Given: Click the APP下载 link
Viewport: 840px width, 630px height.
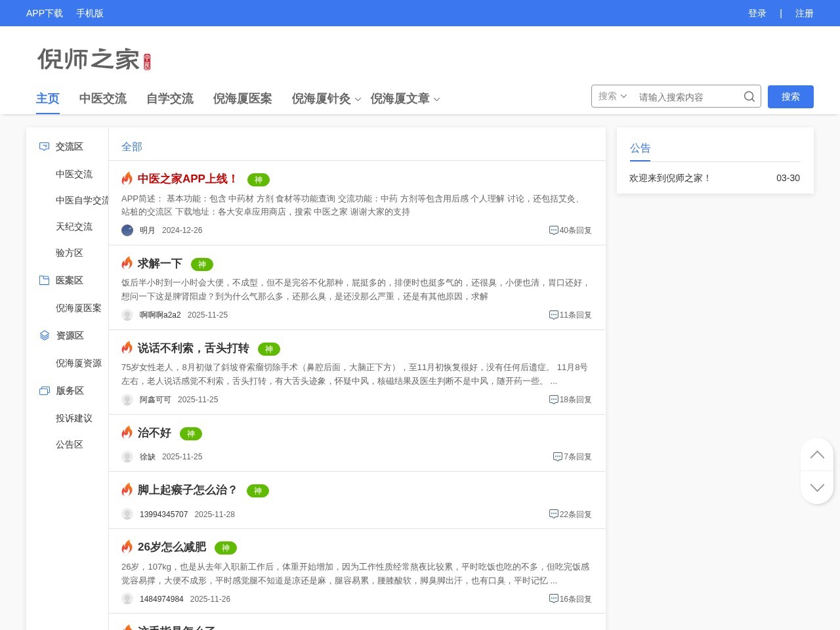Looking at the screenshot, I should [x=45, y=13].
